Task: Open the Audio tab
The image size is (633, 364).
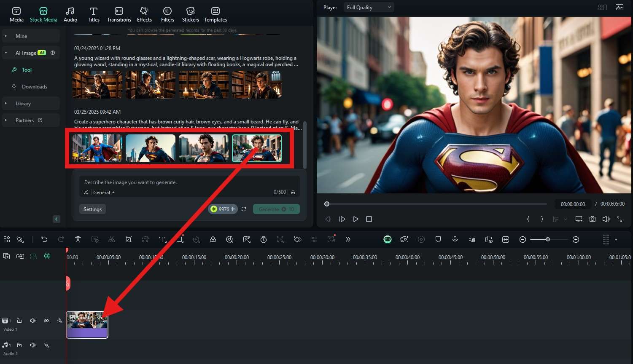Action: coord(70,14)
